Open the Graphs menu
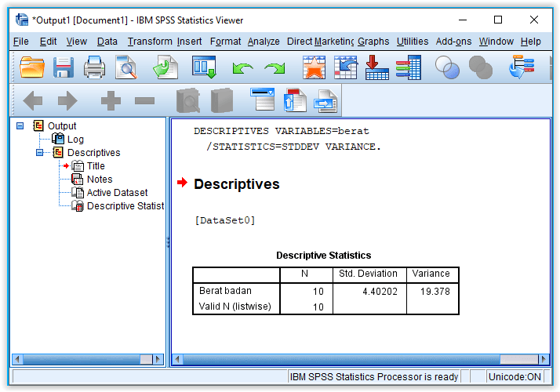This screenshot has height=392, width=560. point(373,42)
